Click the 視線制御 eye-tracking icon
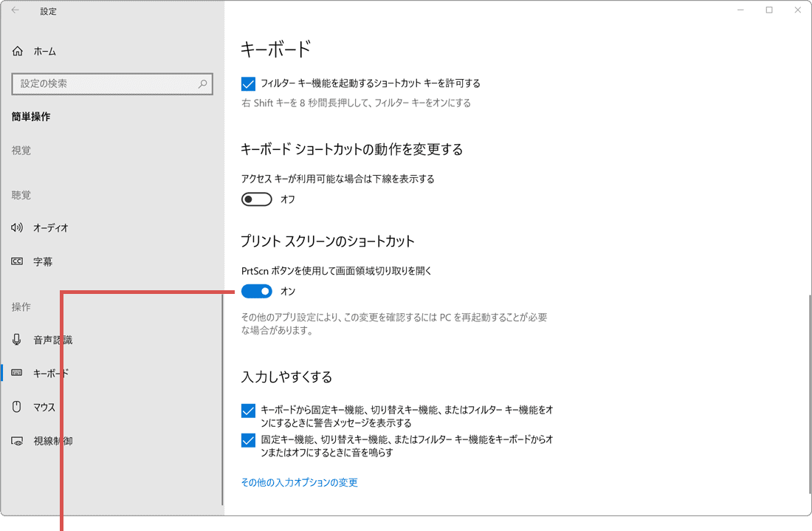The width and height of the screenshot is (812, 531). click(x=16, y=440)
